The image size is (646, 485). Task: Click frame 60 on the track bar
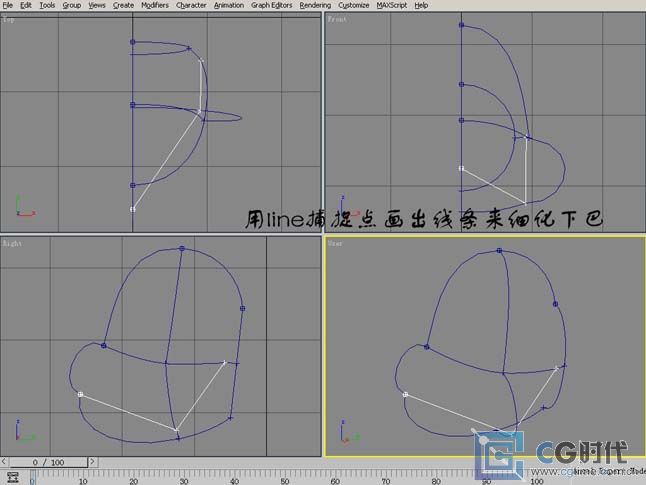[335, 481]
